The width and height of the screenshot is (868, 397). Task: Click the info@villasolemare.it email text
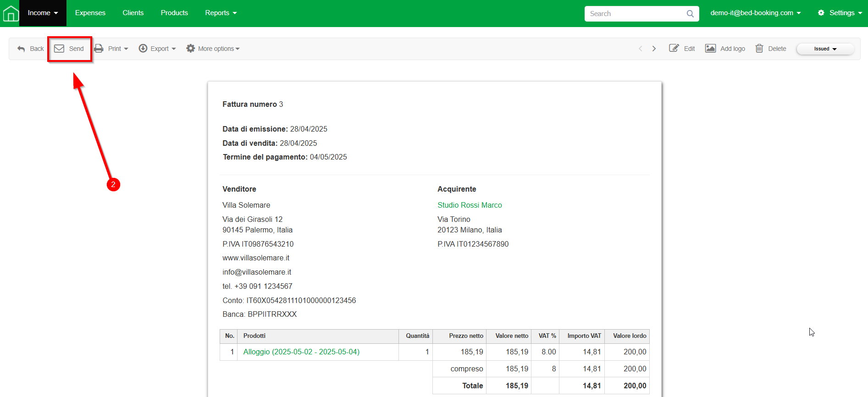[x=257, y=272]
